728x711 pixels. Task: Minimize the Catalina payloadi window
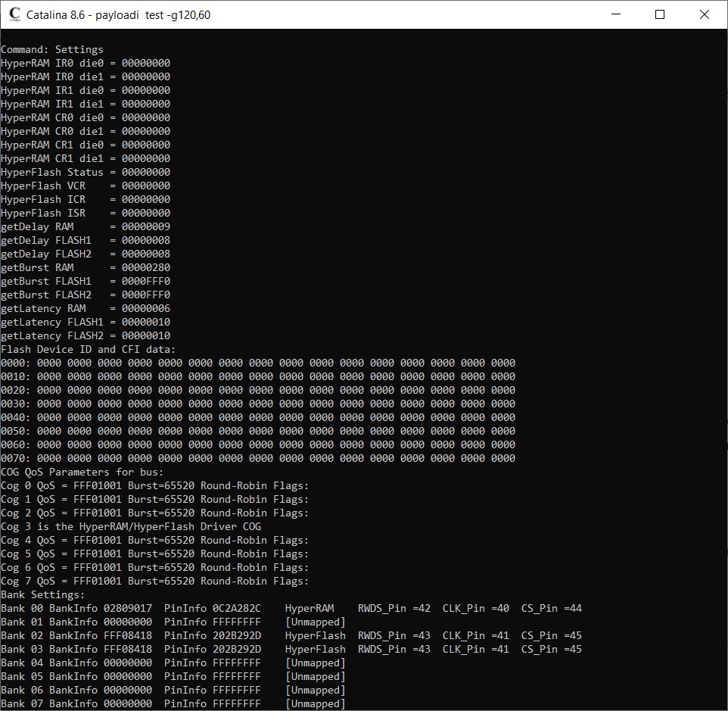[616, 14]
